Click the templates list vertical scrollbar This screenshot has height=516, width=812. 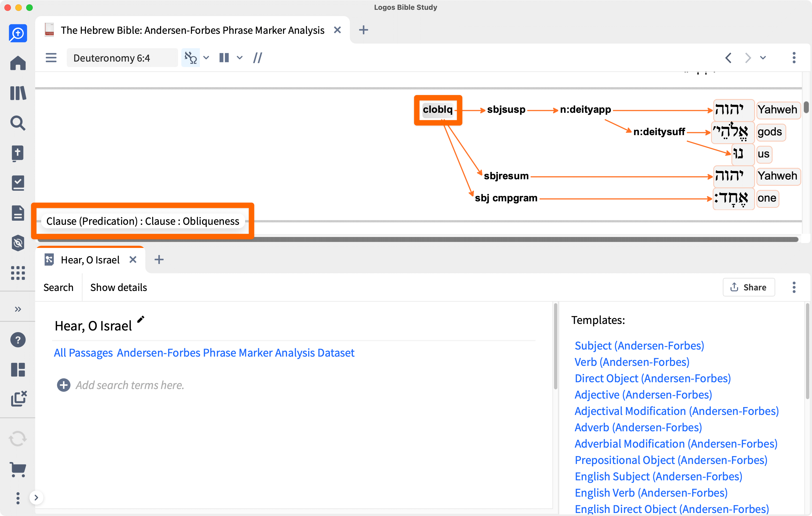(x=807, y=351)
